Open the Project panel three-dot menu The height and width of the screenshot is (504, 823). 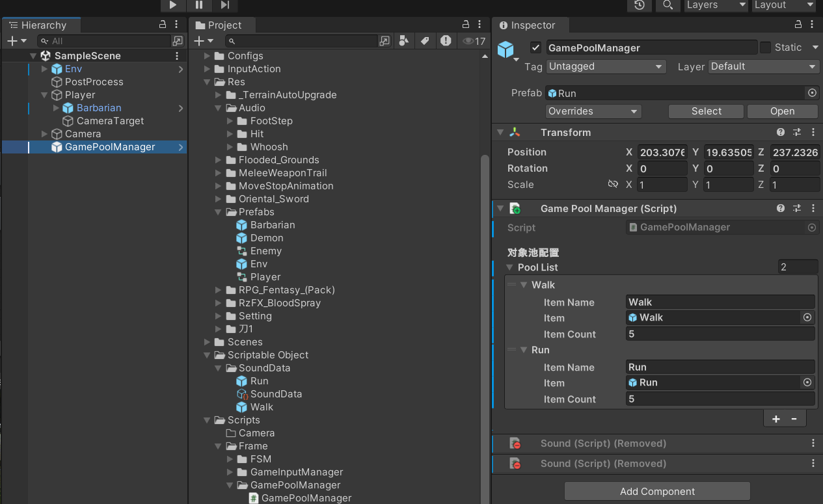coord(480,25)
